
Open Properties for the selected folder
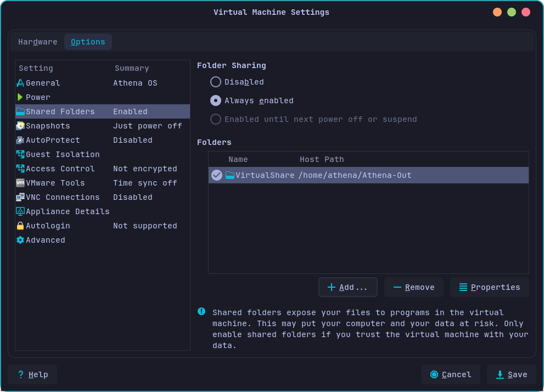pos(489,287)
